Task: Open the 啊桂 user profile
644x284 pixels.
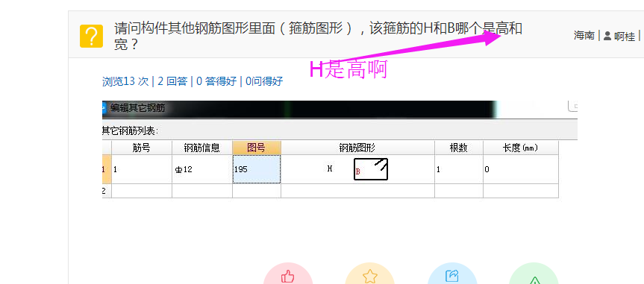Action: (625, 36)
